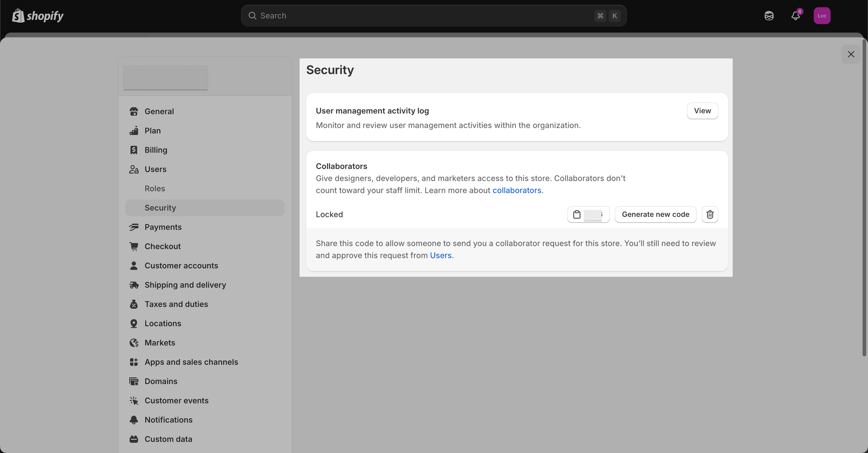This screenshot has height=453, width=868.
Task: Open the Sidekick assistant icon in top bar
Action: coord(769,15)
